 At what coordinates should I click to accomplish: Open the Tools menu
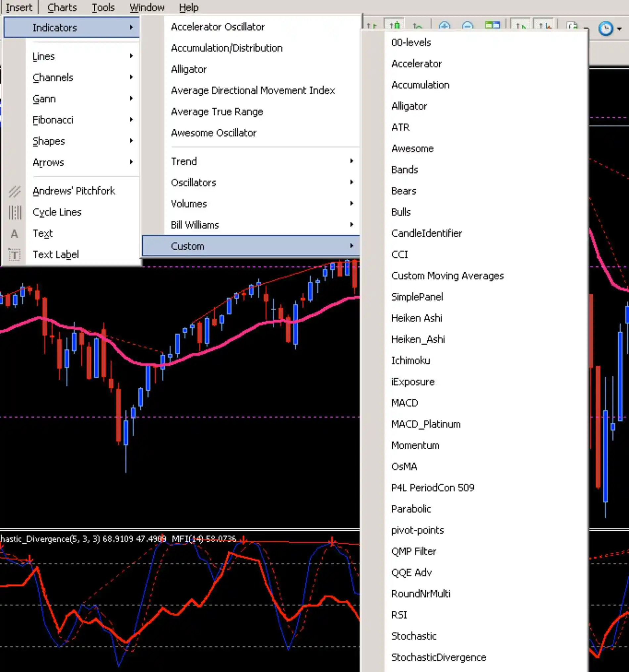tap(103, 7)
